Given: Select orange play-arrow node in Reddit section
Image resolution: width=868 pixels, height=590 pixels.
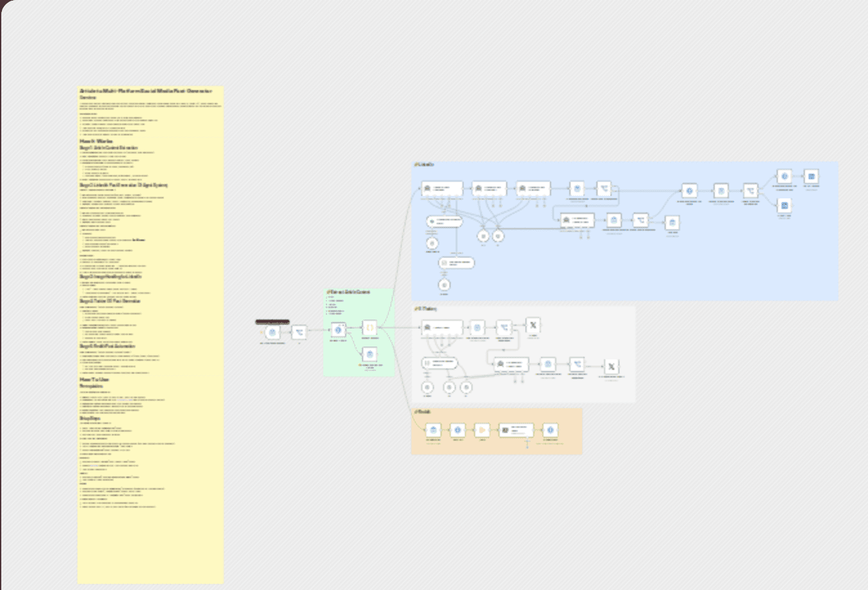Looking at the screenshot, I should (482, 430).
